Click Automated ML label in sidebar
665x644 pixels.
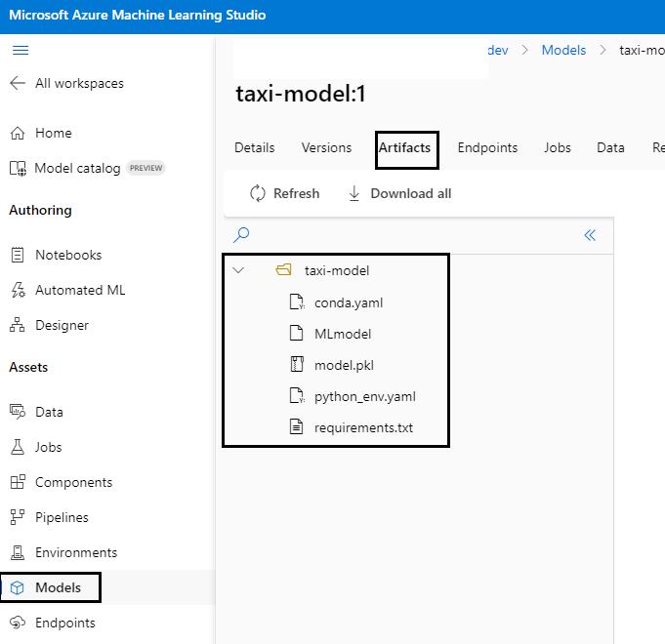(80, 290)
